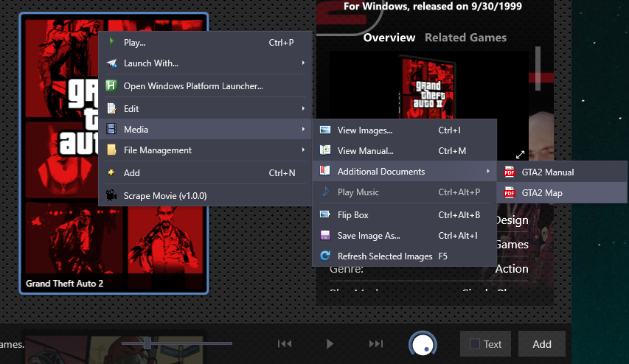629x364 pixels.
Task: Open View Manual... from Media submenu
Action: click(x=404, y=151)
